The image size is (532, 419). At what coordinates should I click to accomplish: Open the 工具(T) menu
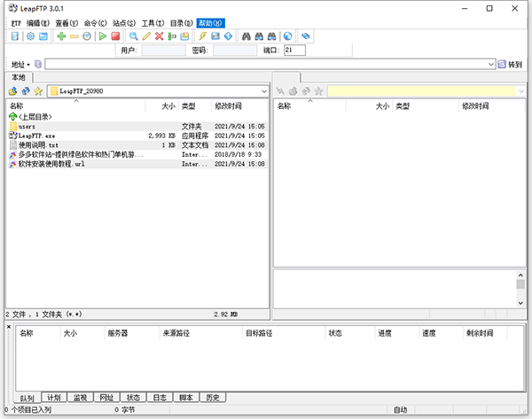[x=153, y=23]
